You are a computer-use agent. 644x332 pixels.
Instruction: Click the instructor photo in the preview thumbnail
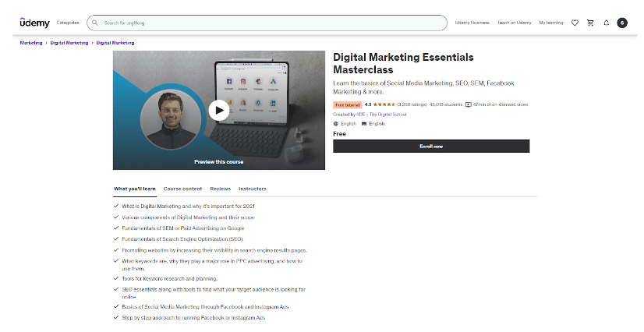pos(171,121)
